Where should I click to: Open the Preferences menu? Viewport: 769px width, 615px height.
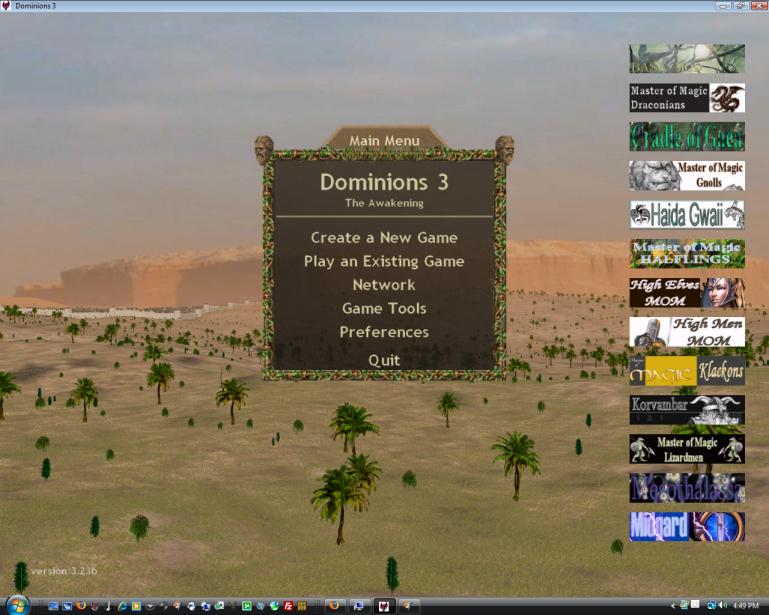tap(384, 332)
